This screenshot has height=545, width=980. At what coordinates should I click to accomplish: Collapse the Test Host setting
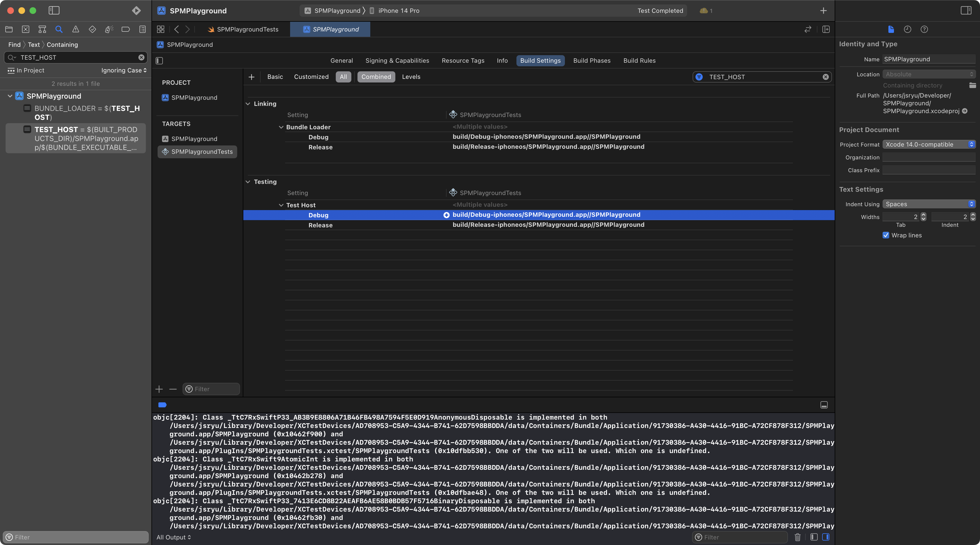[281, 205]
